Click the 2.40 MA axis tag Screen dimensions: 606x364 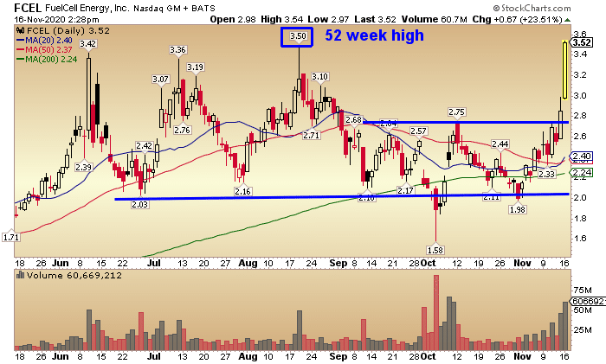click(581, 156)
